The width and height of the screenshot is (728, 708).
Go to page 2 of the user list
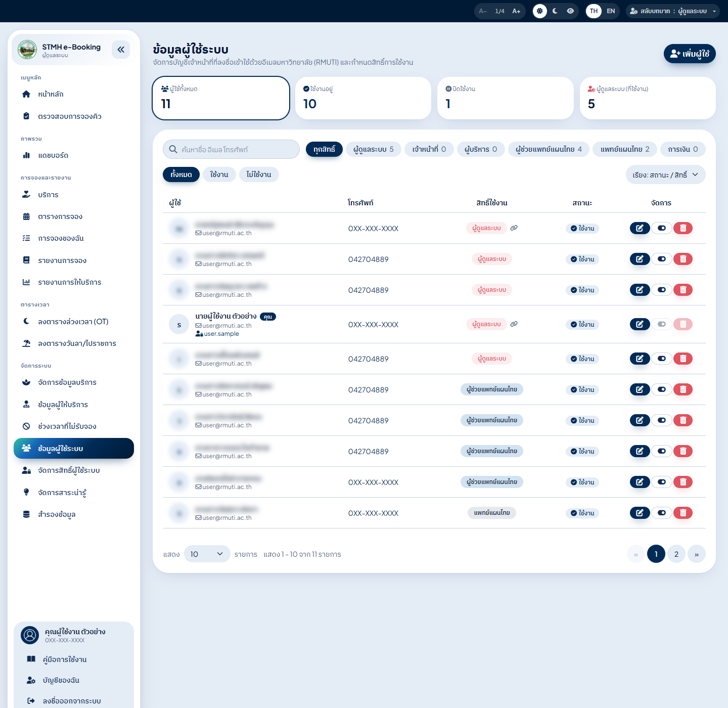click(x=676, y=554)
